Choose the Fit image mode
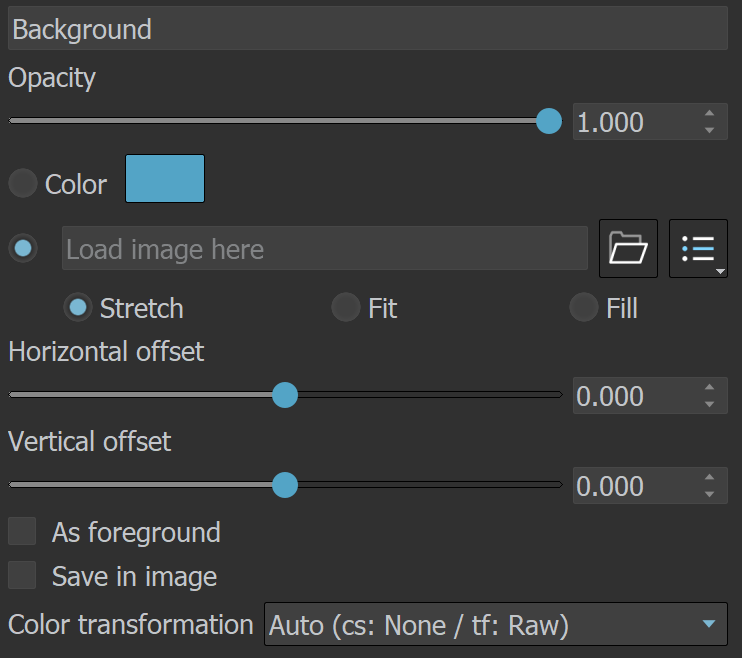 [346, 308]
